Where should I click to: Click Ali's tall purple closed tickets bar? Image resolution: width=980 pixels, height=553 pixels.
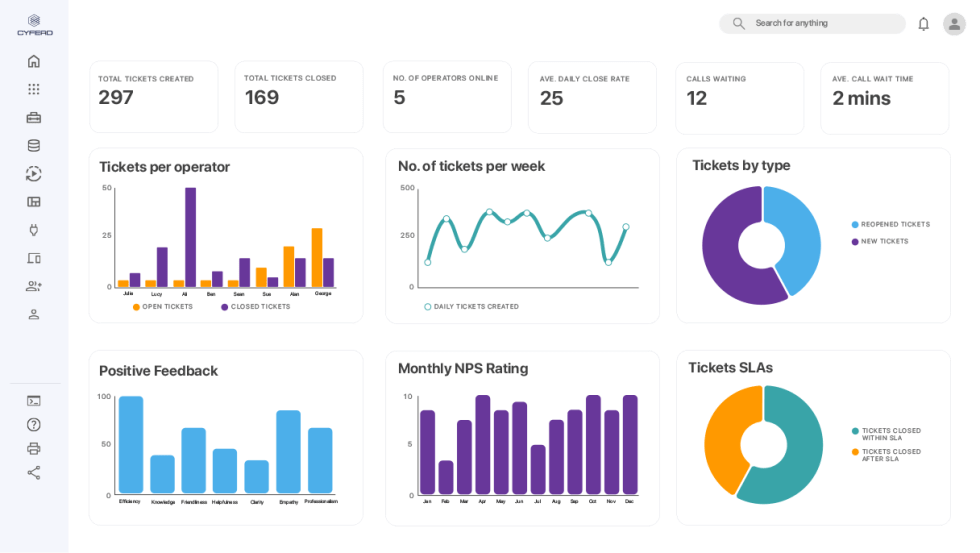pyautogui.click(x=190, y=237)
